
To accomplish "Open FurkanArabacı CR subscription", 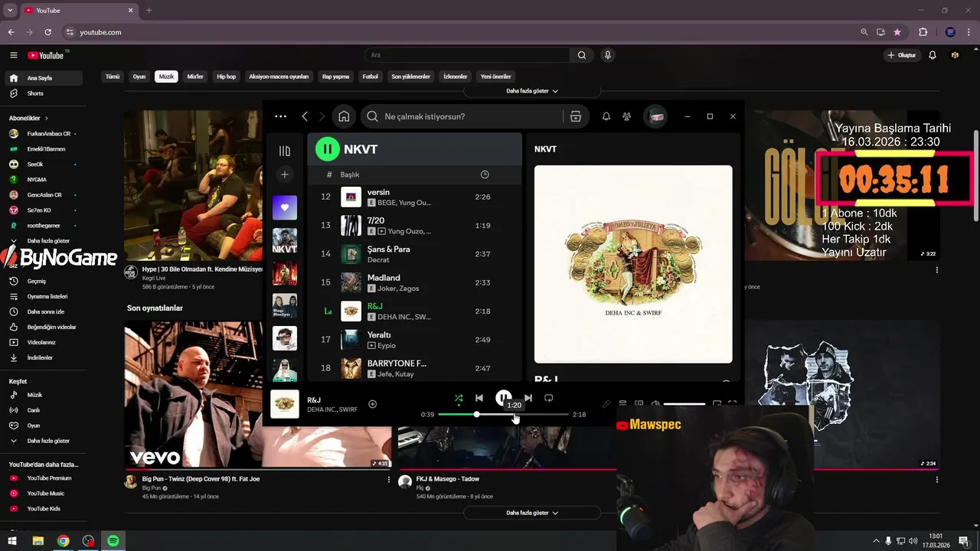I will pyautogui.click(x=44, y=134).
